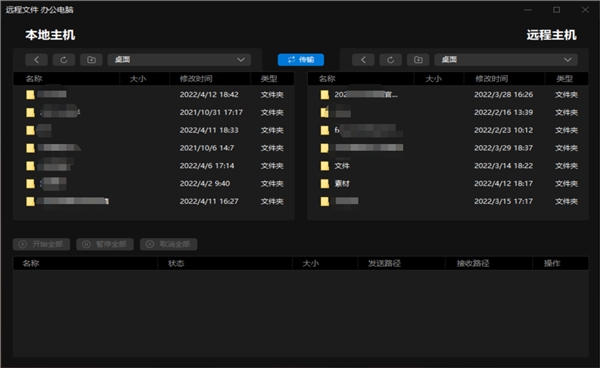
Task: Click 取消全部 cancel all button
Action: tap(168, 244)
